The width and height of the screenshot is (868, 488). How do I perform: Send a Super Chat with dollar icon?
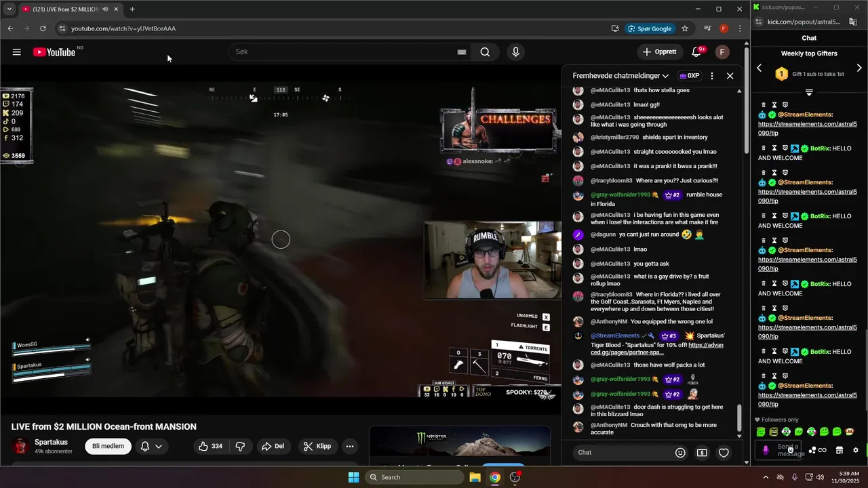click(702, 453)
